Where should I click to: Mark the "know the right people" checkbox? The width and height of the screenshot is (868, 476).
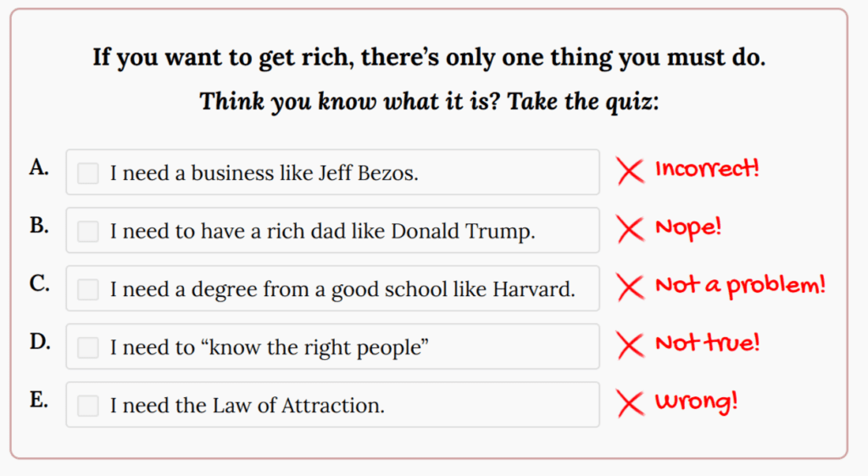pos(88,347)
